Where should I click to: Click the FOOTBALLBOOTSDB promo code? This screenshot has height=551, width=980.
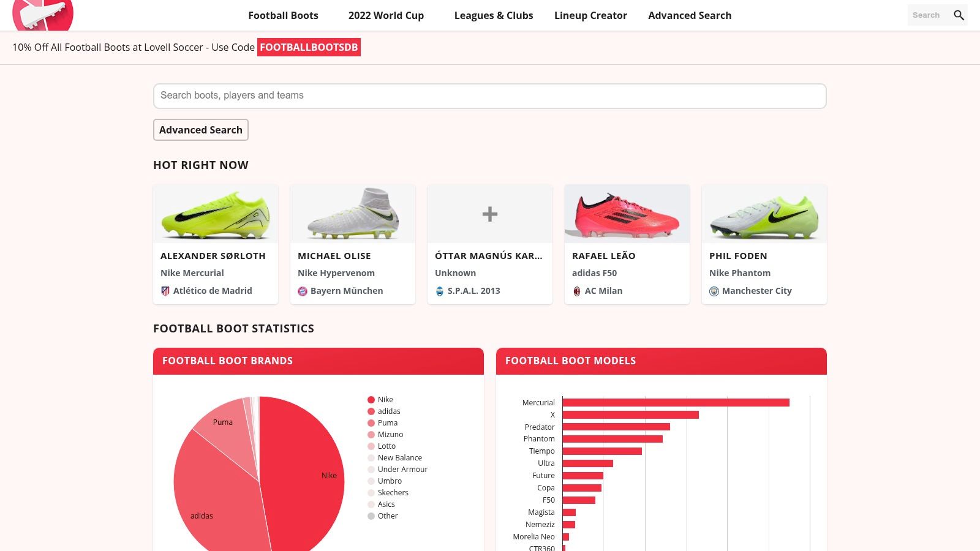[309, 47]
